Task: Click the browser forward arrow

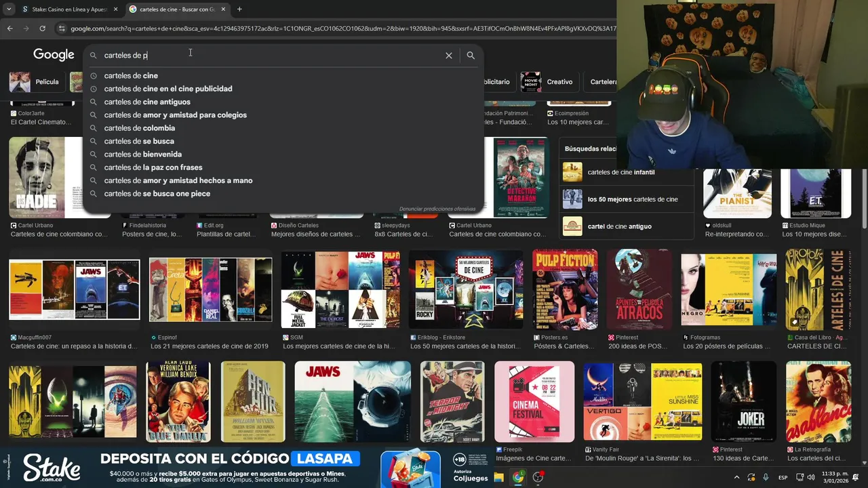Action: click(x=26, y=28)
